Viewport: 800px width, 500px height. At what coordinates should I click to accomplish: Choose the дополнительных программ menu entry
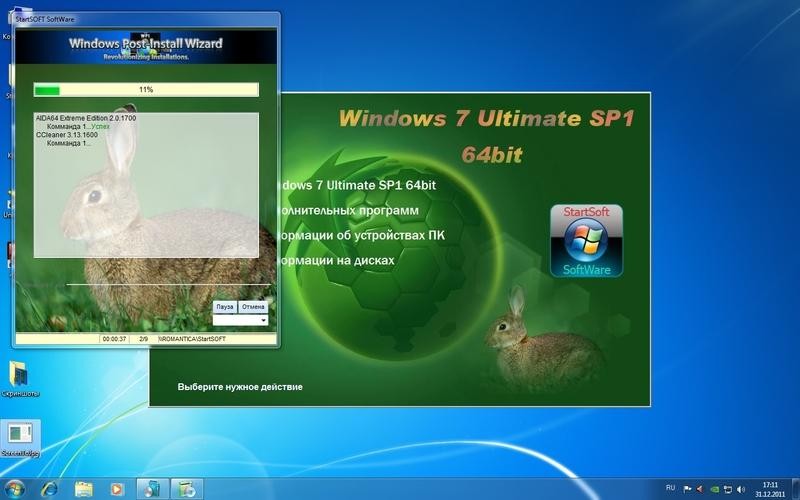pos(348,210)
